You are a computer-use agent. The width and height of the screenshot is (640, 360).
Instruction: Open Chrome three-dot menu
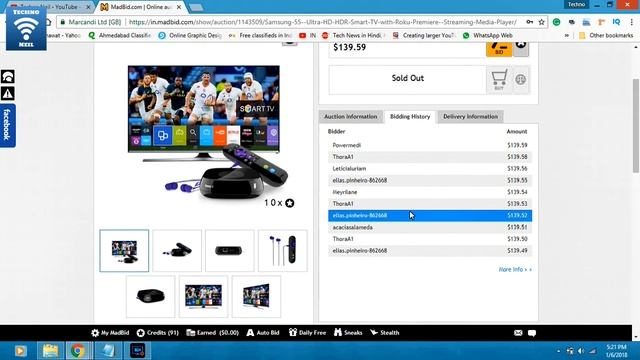632,22
